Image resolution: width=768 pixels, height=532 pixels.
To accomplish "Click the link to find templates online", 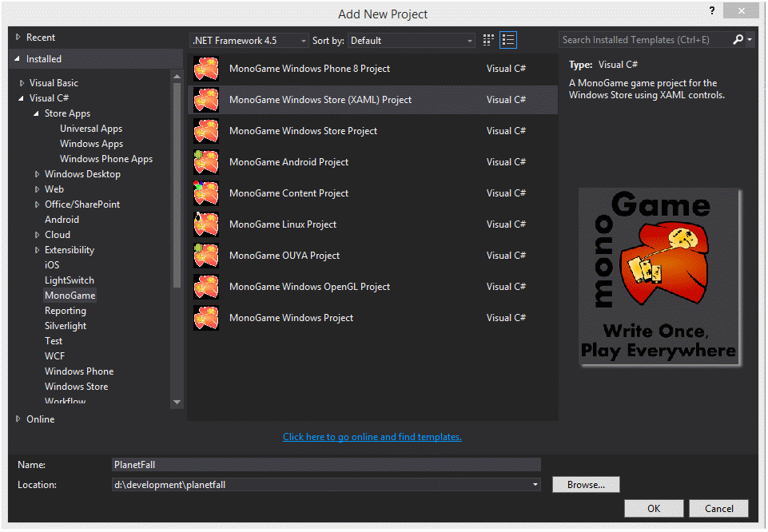I will point(372,437).
